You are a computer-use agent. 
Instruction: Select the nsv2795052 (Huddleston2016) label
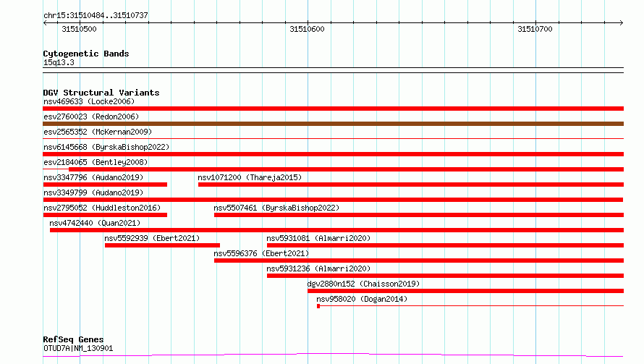[102, 208]
